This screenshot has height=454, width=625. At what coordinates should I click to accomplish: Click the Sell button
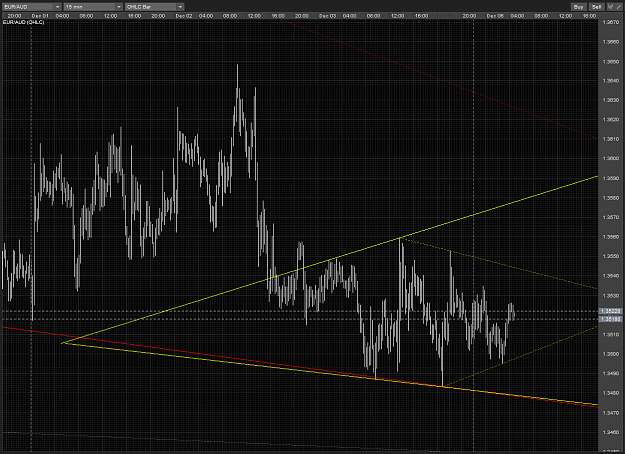(596, 7)
